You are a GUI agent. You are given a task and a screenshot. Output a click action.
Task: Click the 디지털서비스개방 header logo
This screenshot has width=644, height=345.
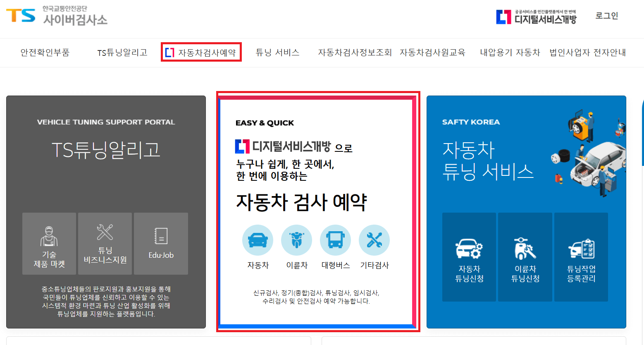point(536,17)
